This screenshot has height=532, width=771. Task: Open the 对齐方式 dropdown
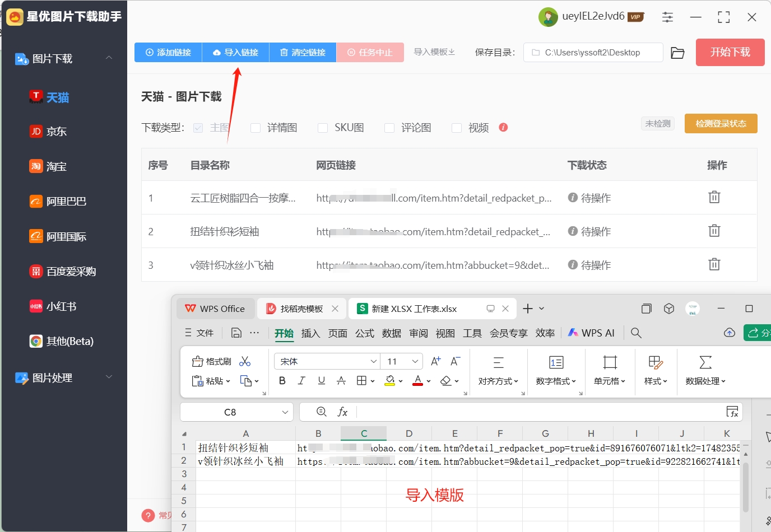click(x=498, y=371)
